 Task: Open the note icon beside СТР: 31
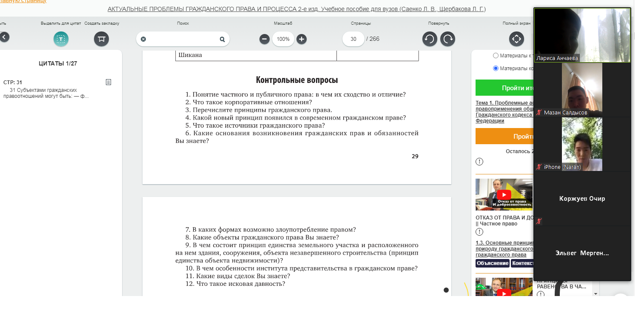coord(108,82)
